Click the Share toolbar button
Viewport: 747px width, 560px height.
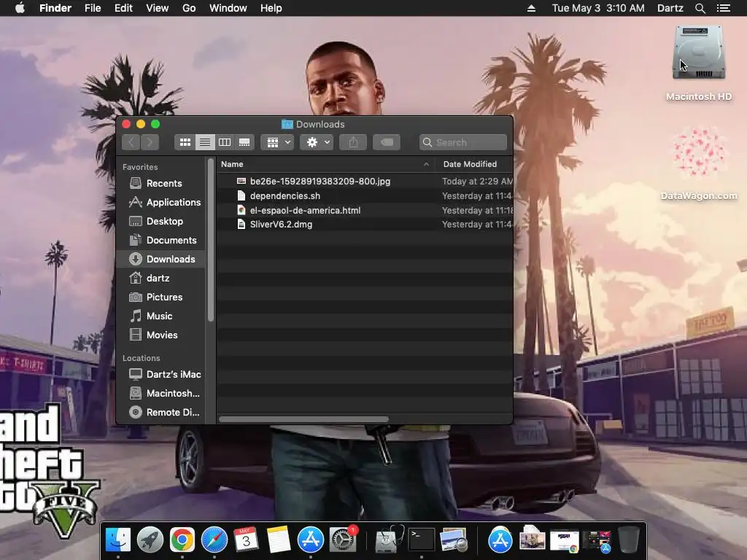point(353,142)
